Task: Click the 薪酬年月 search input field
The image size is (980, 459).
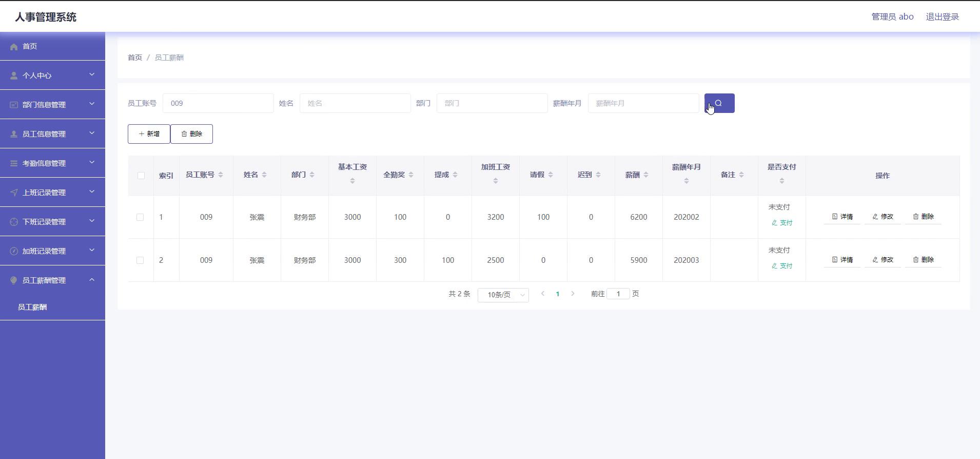Action: pyautogui.click(x=643, y=103)
